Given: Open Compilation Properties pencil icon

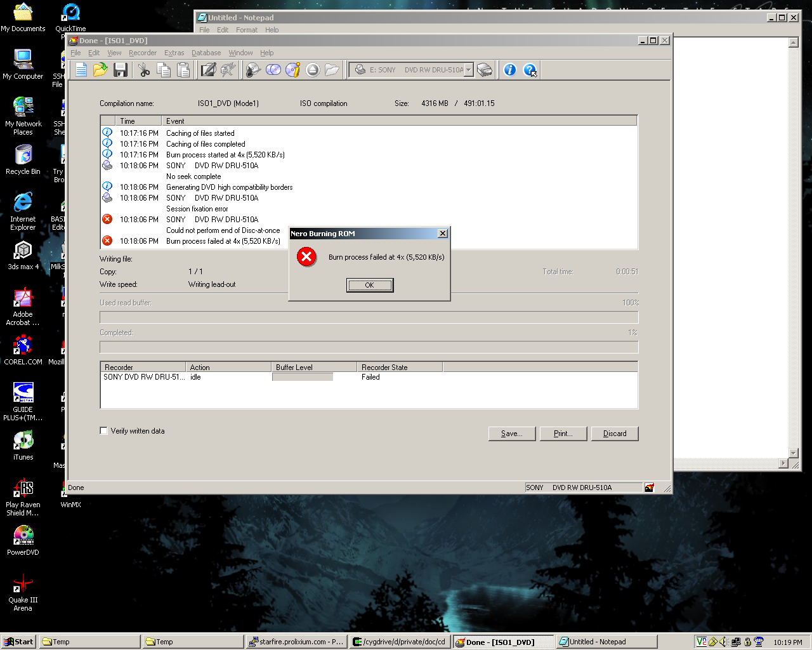Looking at the screenshot, I should click(208, 70).
